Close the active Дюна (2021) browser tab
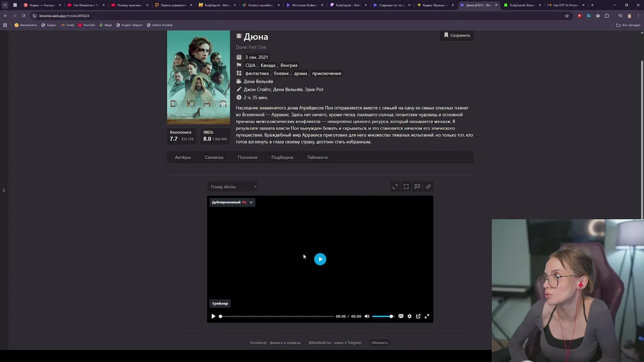644x362 pixels. (x=497, y=5)
